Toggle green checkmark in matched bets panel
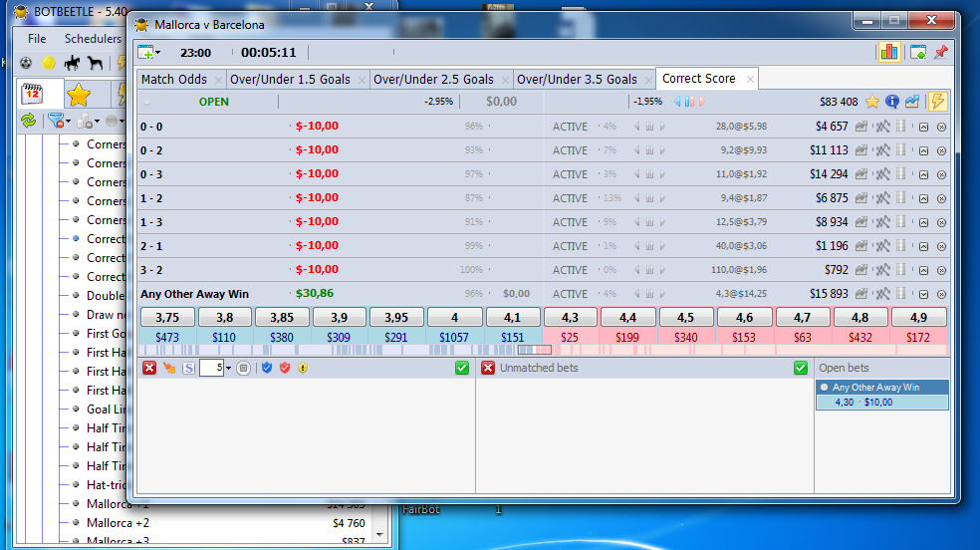Viewport: 980px width, 550px height. 462,368
